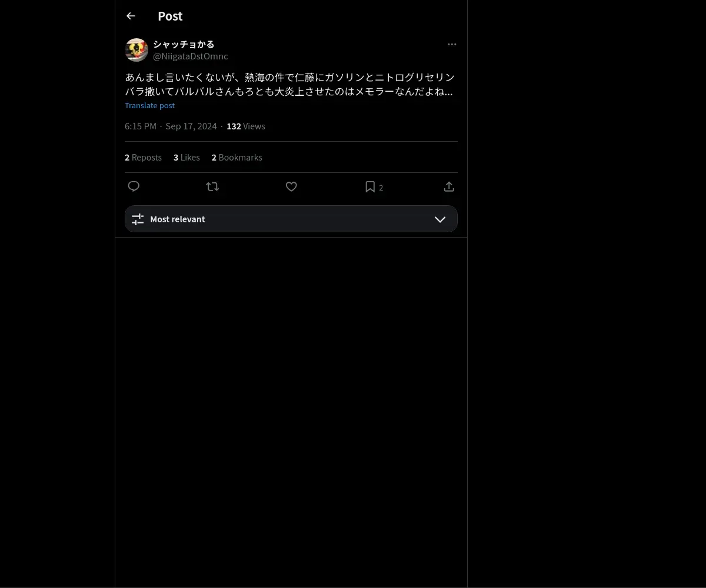
Task: Open the シャッチョかる profile avatar
Action: (136, 50)
